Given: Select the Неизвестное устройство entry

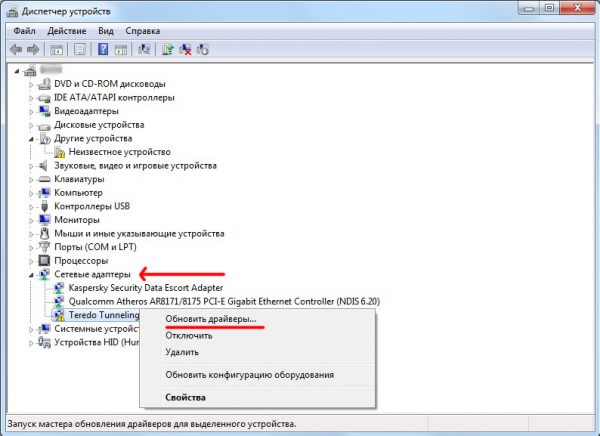Looking at the screenshot, I should tap(119, 152).
